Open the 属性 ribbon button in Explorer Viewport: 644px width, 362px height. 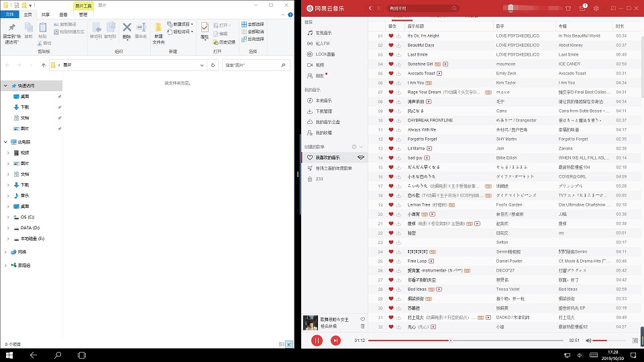point(205,32)
